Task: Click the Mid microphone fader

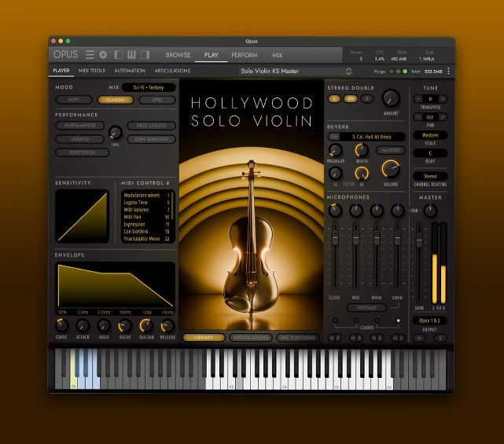Action: point(356,238)
